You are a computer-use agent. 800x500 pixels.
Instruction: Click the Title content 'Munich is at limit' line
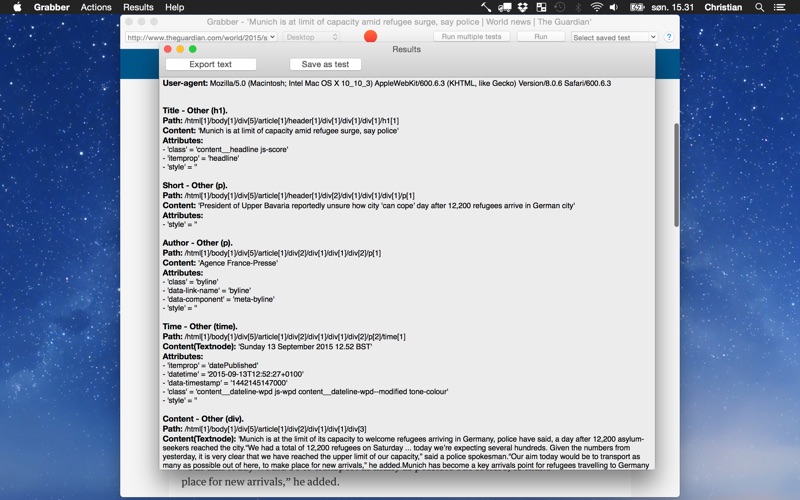click(281, 131)
